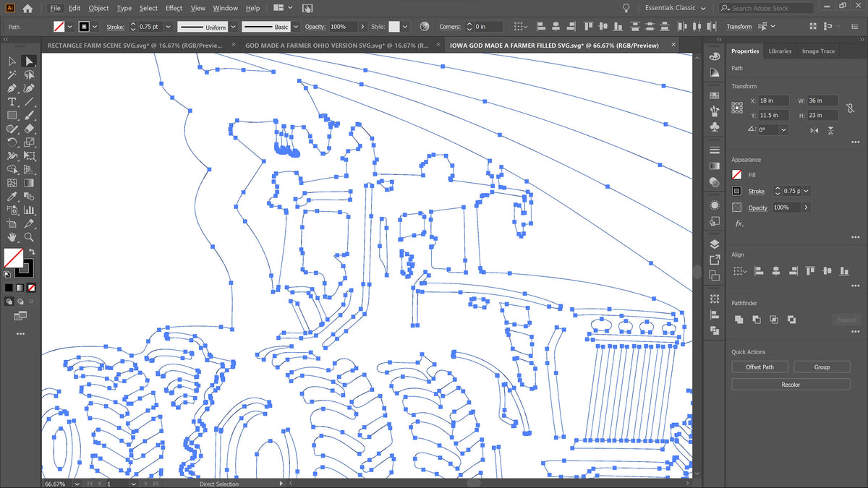Select the Direct Selection tool
This screenshot has width=868, height=488.
[x=29, y=61]
